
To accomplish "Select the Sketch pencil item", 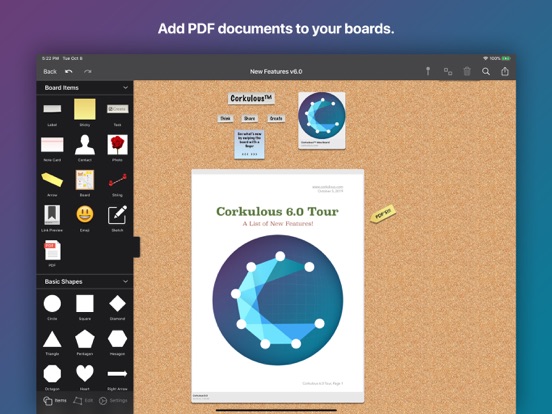I will coord(117,215).
